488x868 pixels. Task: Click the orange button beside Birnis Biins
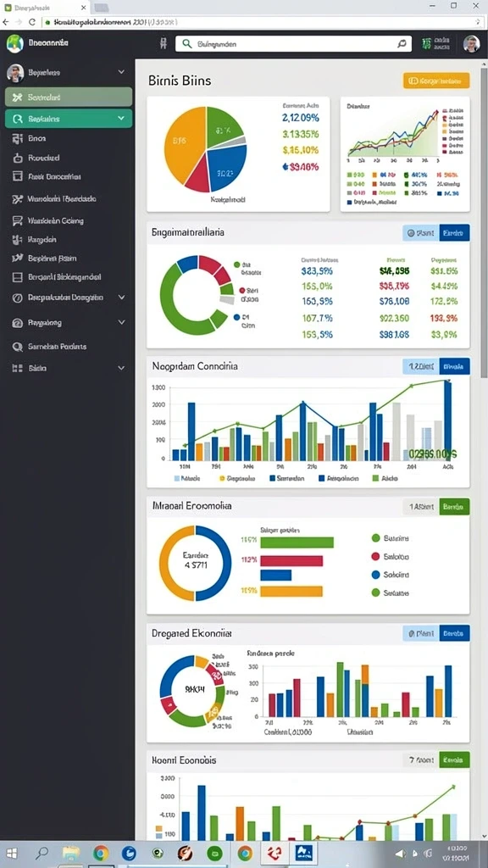coord(436,81)
